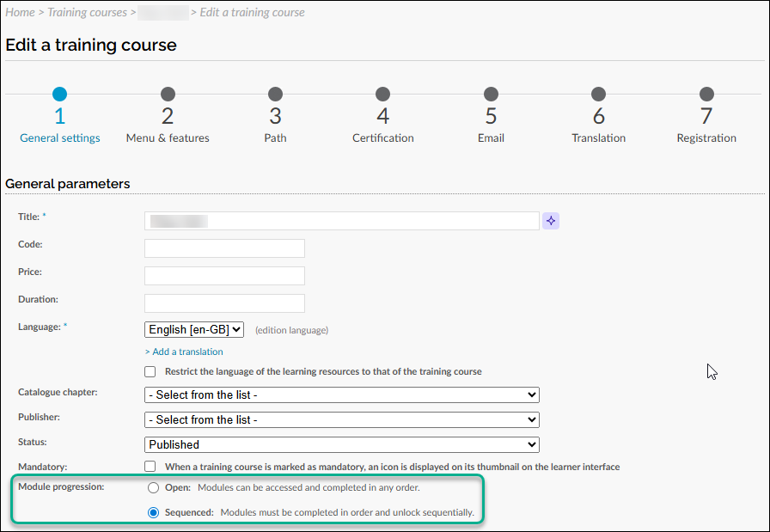Screen dimensions: 770x532
Task: Open the Status dropdown showing Published
Action: click(341, 443)
